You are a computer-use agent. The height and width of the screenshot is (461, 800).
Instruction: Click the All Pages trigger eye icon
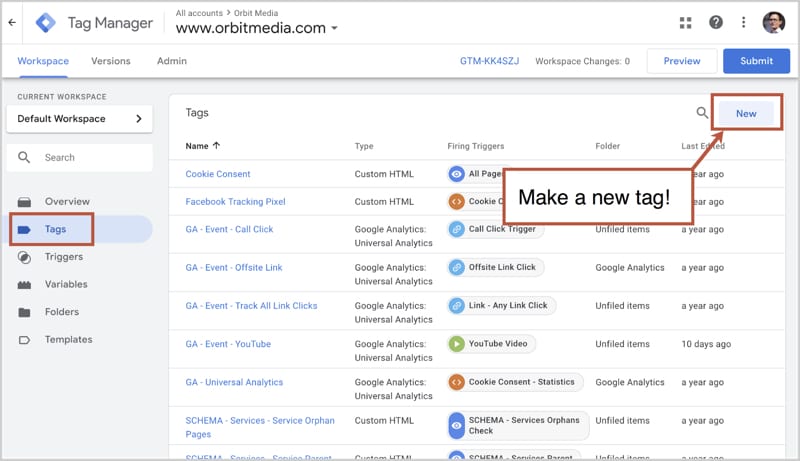point(457,174)
